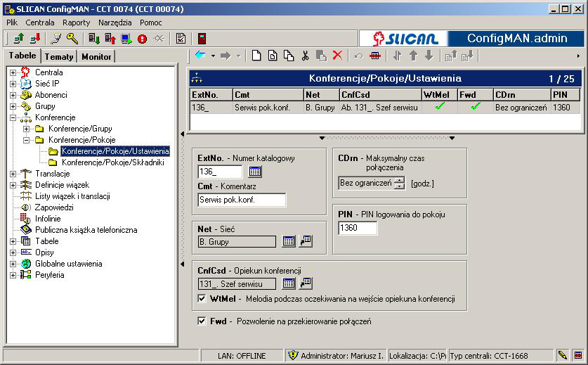
Task: Expand the Sieć IP tree node
Action: [13, 84]
